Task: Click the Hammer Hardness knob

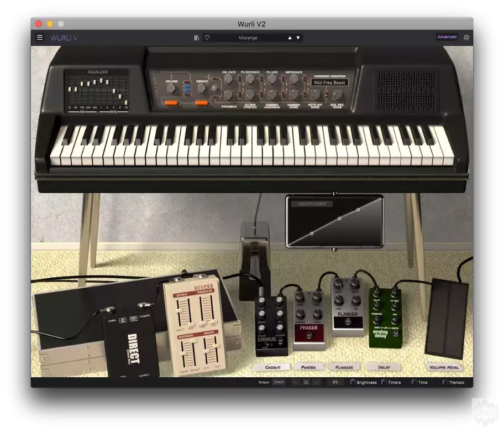Action: pyautogui.click(x=272, y=95)
